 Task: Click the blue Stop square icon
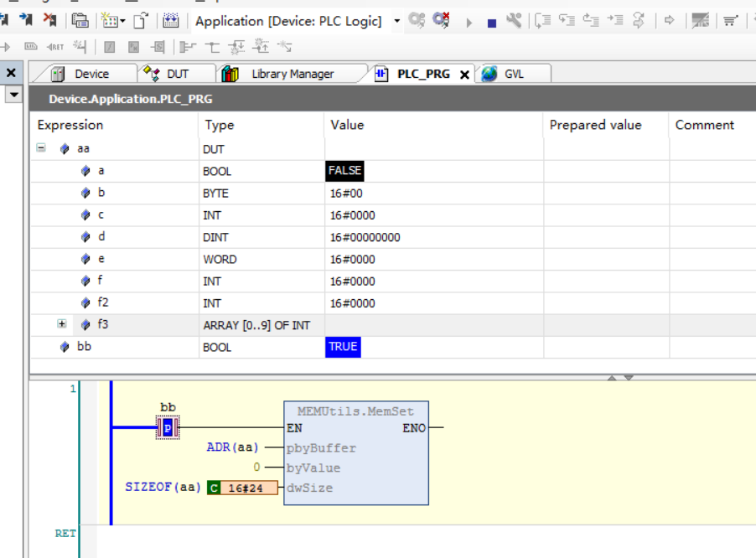[x=492, y=23]
